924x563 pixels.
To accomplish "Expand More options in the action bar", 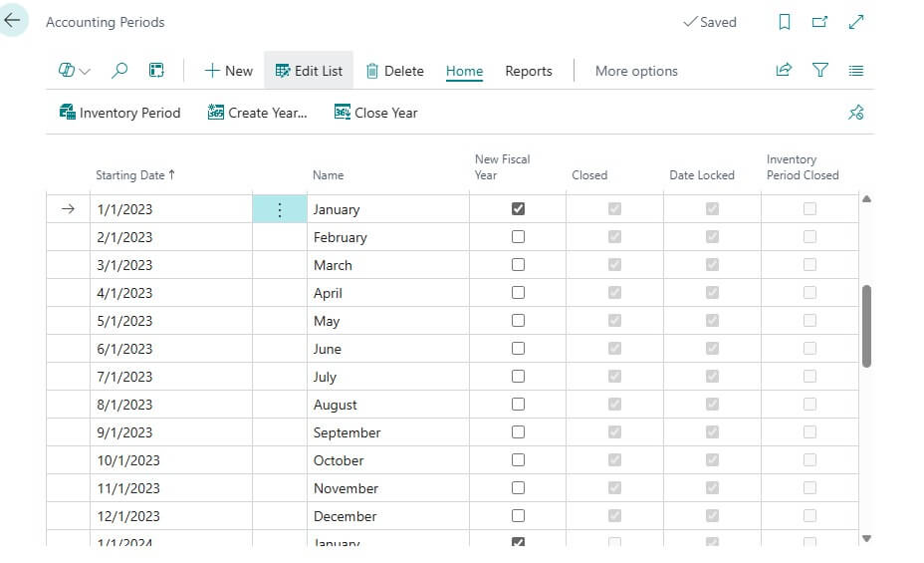I will pos(635,71).
